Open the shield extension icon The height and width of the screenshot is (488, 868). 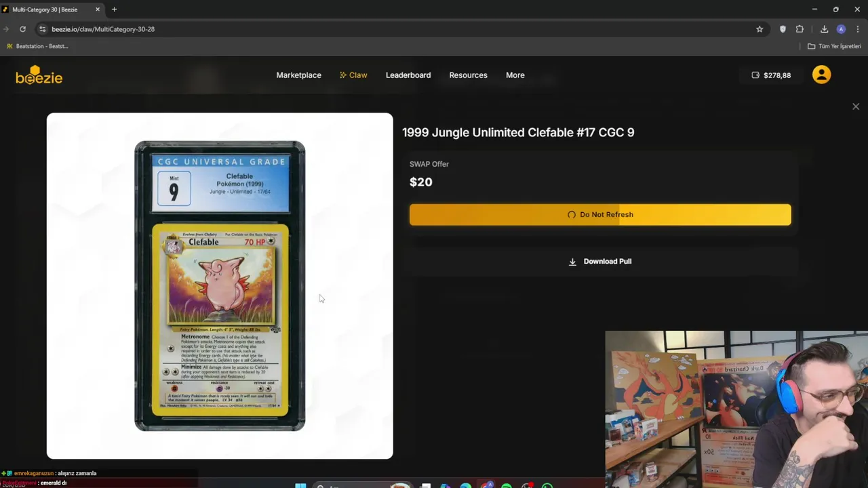point(783,29)
